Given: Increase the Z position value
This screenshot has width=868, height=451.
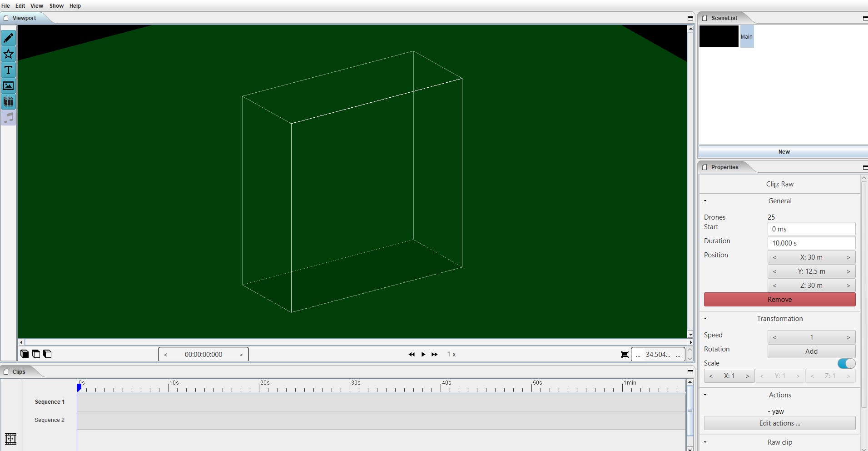Looking at the screenshot, I should click(x=848, y=286).
